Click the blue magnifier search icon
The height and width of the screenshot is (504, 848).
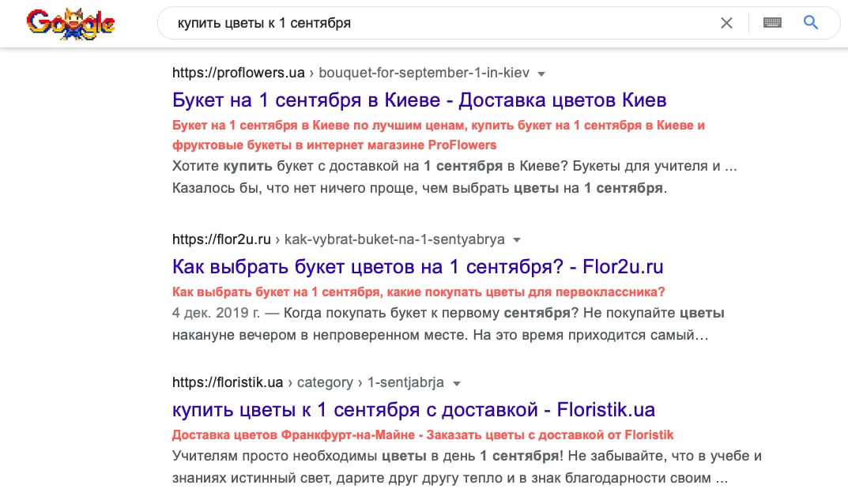point(810,23)
